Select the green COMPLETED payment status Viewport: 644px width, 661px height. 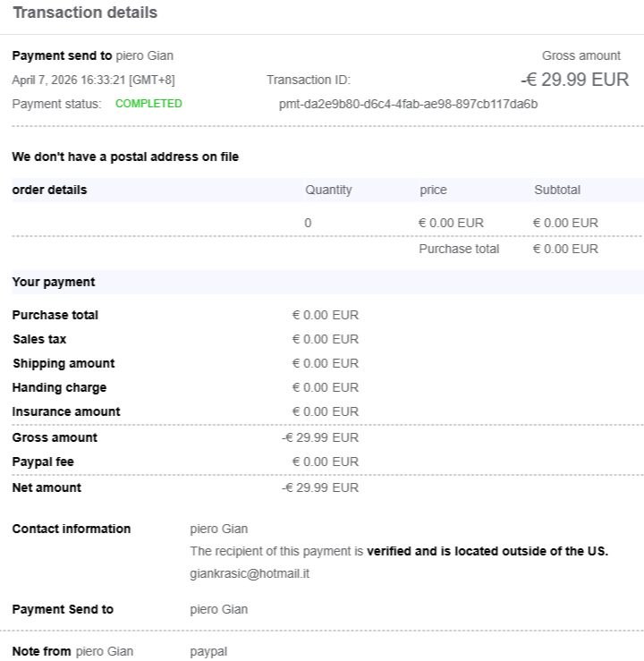[x=148, y=104]
